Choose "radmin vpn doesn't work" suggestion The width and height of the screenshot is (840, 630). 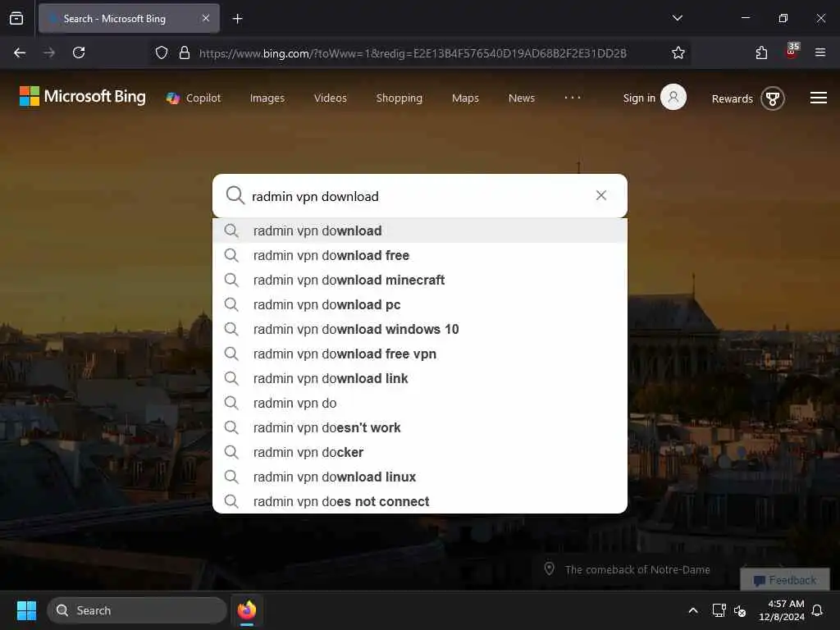pos(419,428)
